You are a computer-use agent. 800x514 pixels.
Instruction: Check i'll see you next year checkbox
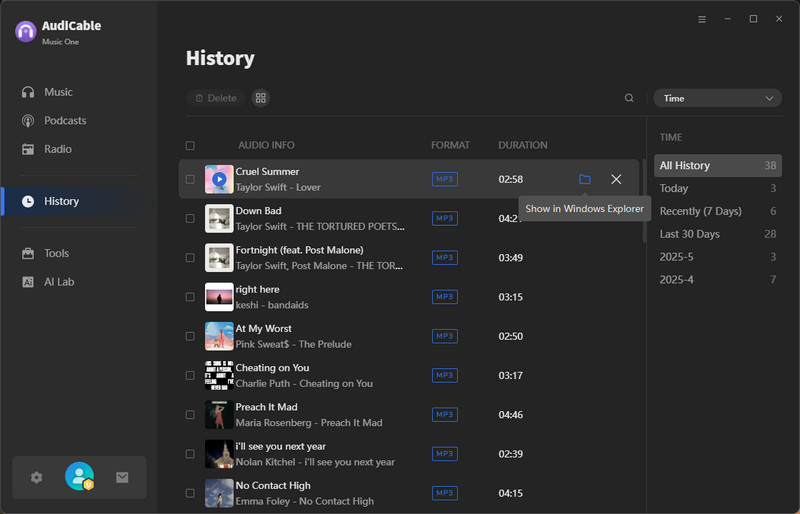(x=190, y=454)
